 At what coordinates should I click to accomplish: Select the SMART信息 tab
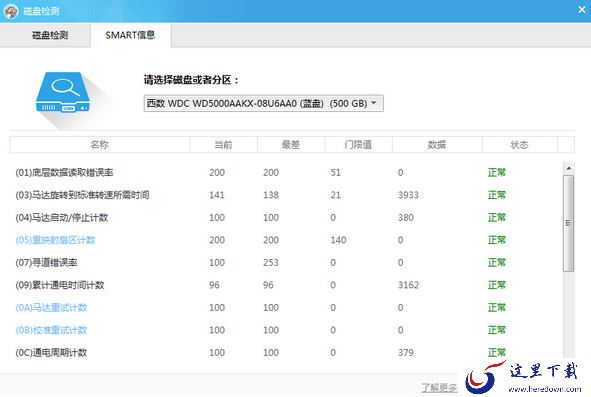click(130, 35)
